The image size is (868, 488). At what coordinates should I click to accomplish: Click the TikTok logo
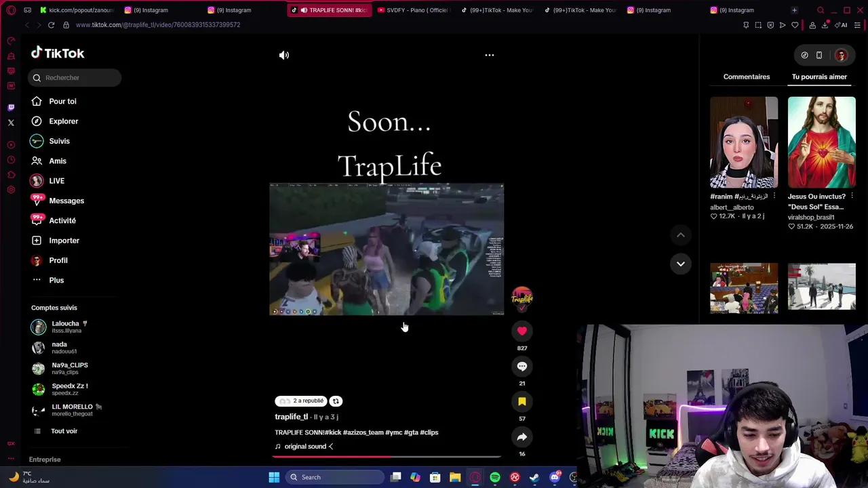point(58,53)
